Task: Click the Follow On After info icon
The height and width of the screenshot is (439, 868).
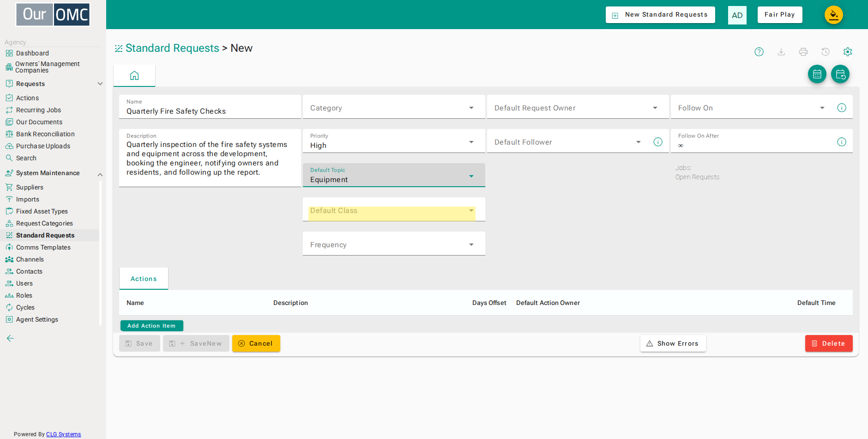Action: click(842, 142)
